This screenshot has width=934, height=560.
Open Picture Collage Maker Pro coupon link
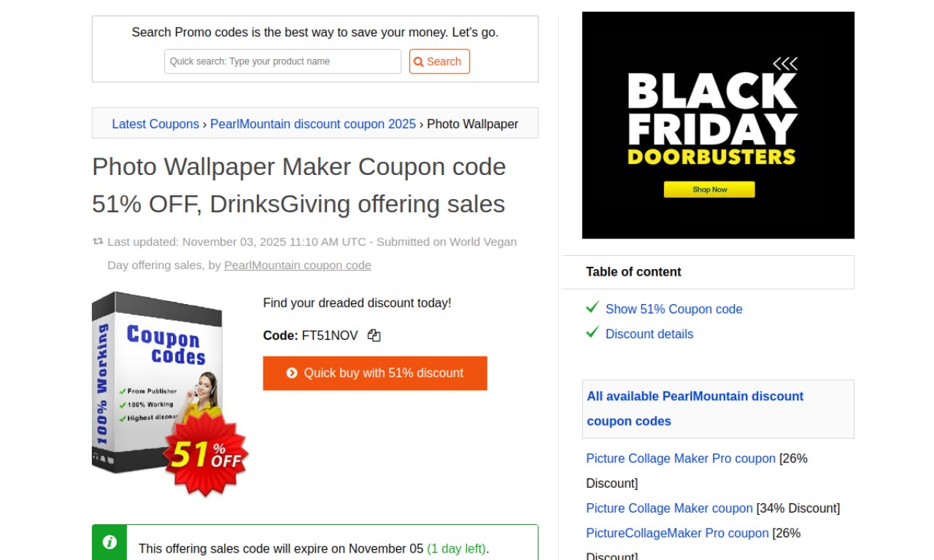click(x=681, y=459)
